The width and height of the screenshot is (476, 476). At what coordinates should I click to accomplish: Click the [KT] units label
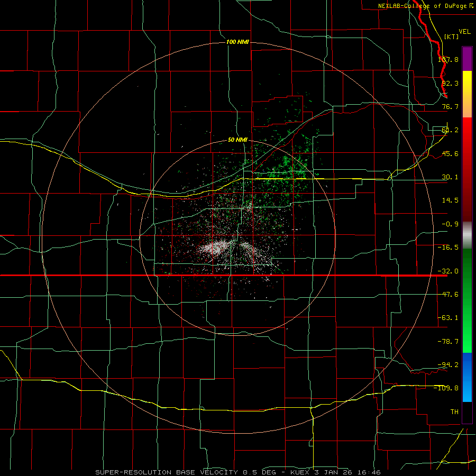tap(452, 36)
